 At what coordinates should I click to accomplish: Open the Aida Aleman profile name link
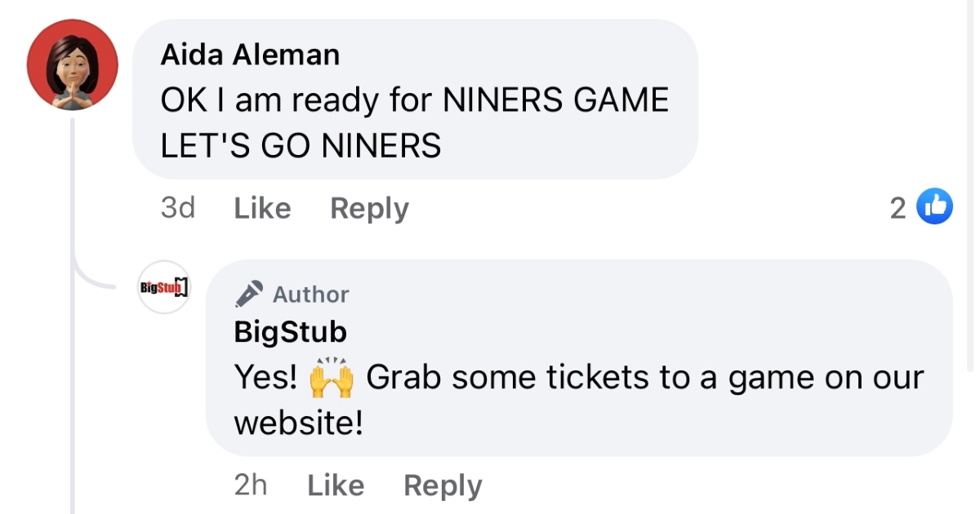[250, 55]
